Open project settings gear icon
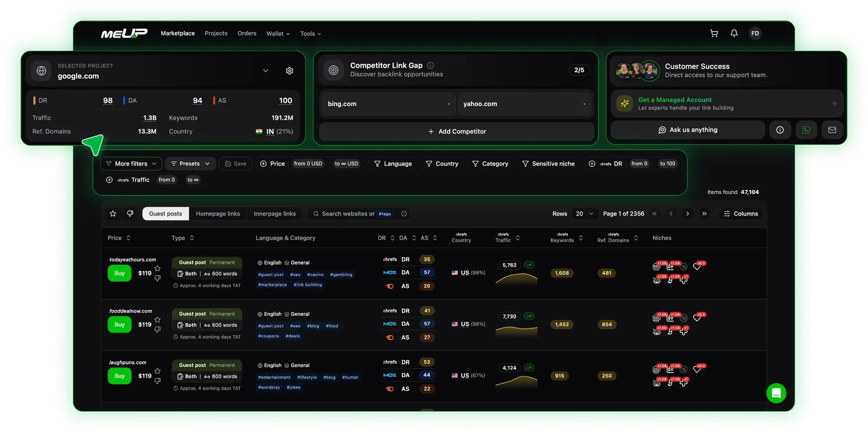This screenshot has height=432, width=868. (289, 71)
